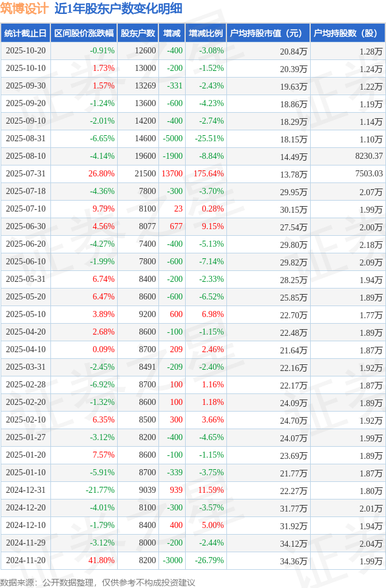Click the 筑博设计 stock name in the title
This screenshot has width=386, height=588.
click(24, 9)
